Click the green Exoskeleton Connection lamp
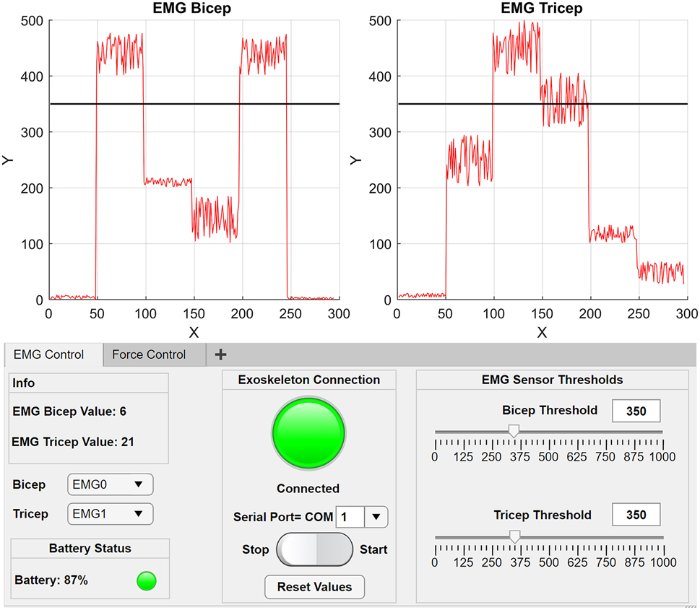The height and width of the screenshot is (610, 700). (308, 432)
